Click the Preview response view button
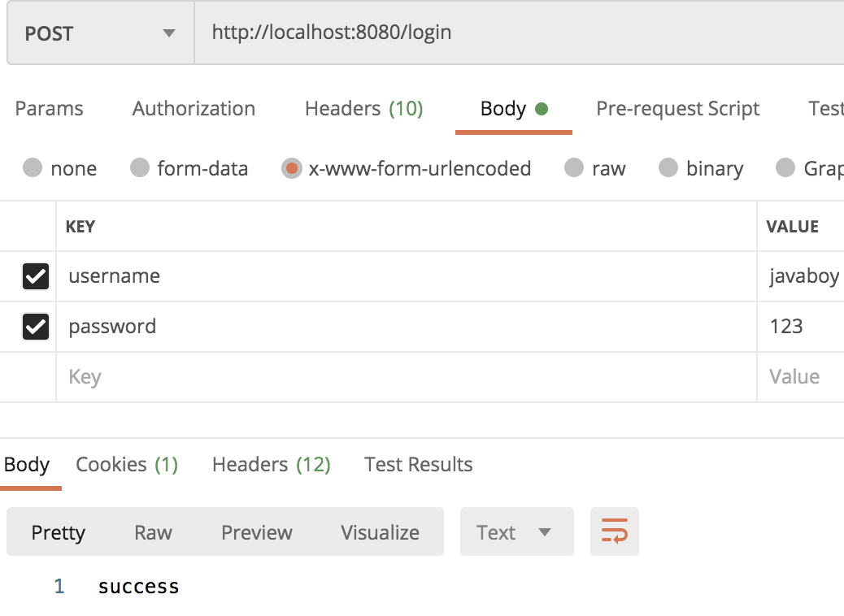The image size is (844, 616). (256, 532)
